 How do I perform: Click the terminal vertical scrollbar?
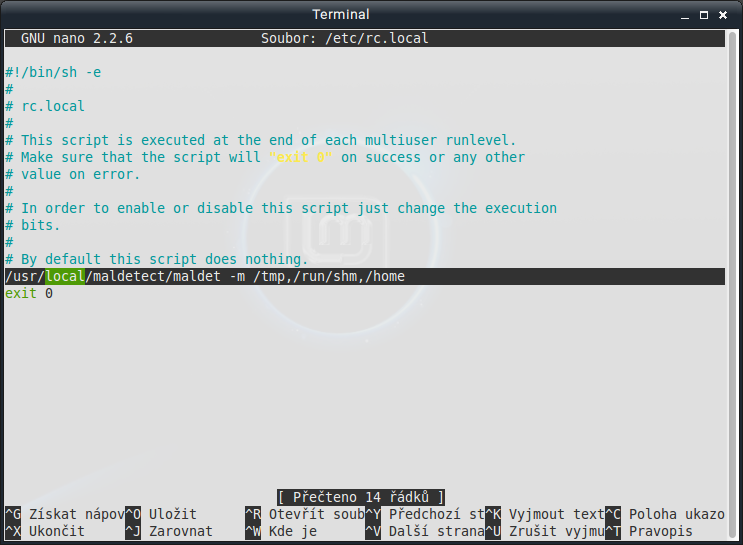(x=732, y=284)
